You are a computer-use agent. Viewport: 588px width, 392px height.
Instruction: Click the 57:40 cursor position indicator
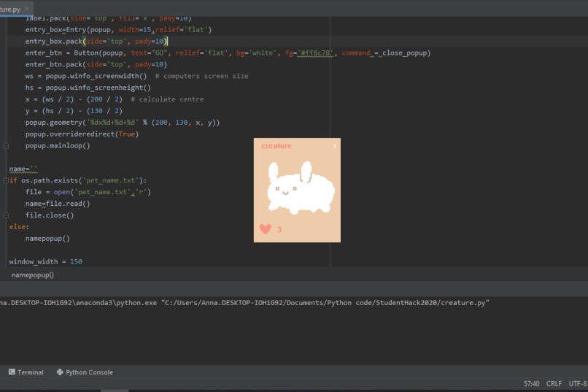[531, 384]
